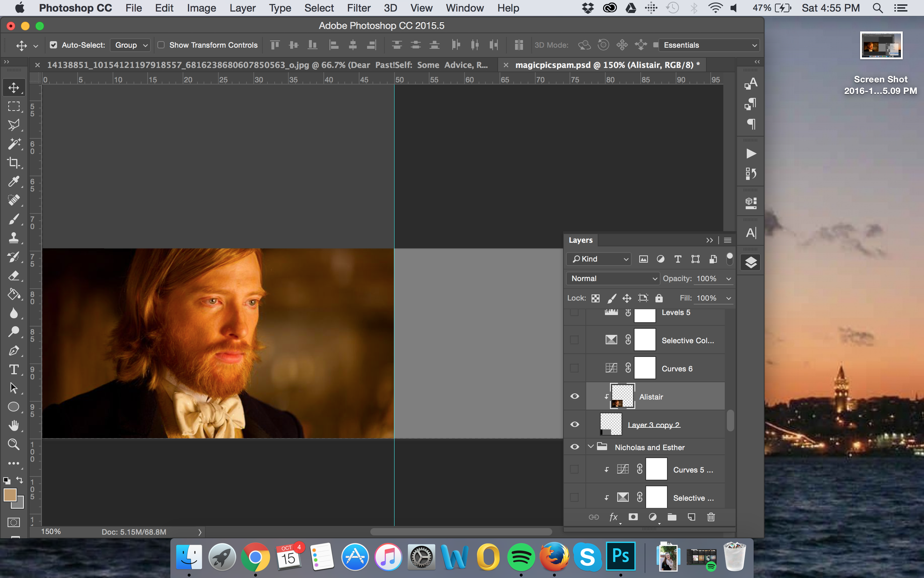Open the Fill slider dropdown
Screen dimensions: 924x578
click(728, 298)
